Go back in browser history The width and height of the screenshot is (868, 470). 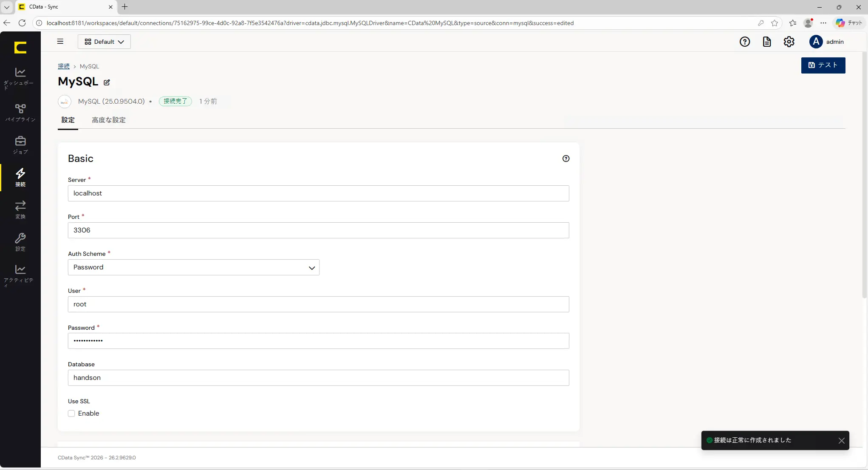coord(7,23)
